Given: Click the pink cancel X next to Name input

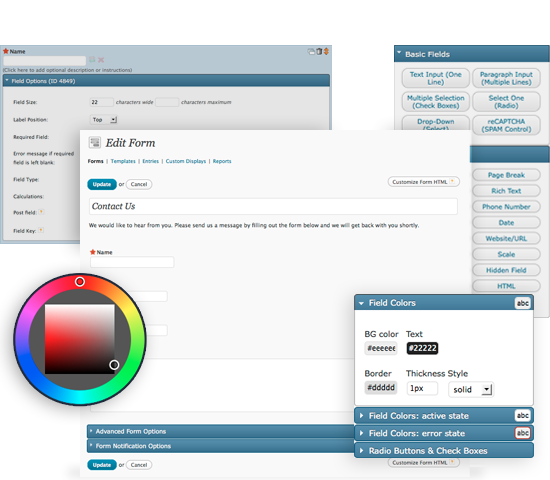Looking at the screenshot, I should (x=101, y=60).
